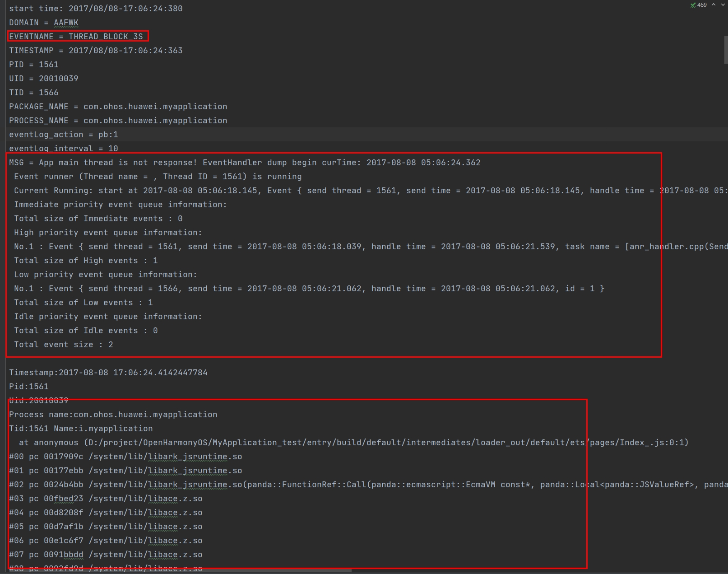
Task: Click the green typo inspection checkmark icon
Action: pos(693,5)
